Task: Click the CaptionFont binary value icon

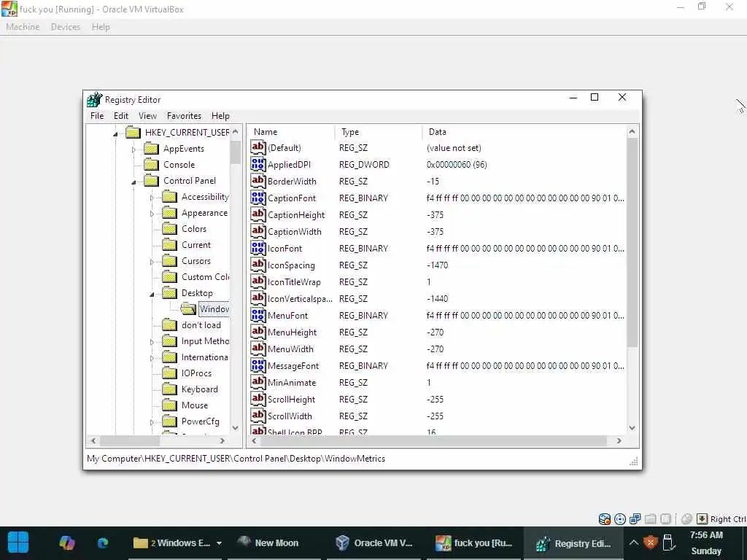Action: tap(258, 198)
